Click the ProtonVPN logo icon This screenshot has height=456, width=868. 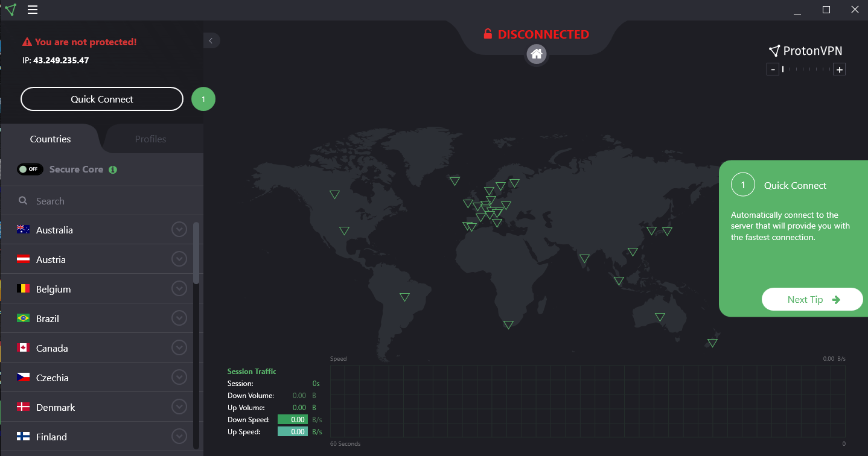[x=10, y=10]
